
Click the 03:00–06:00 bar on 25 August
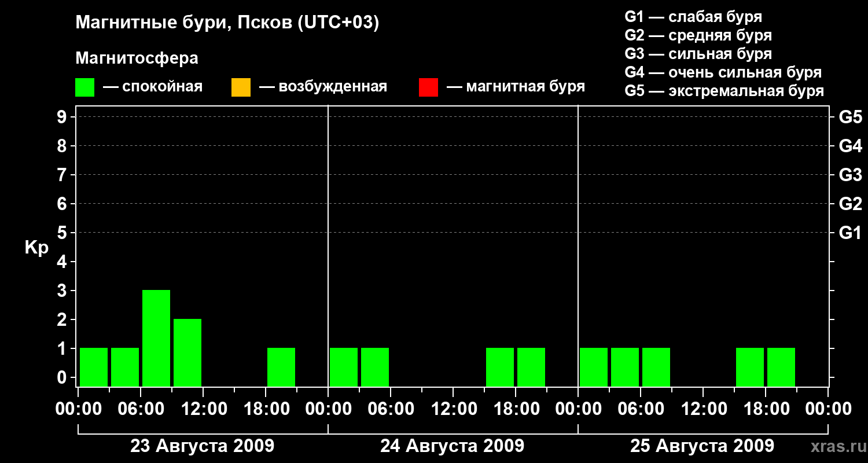[625, 367]
